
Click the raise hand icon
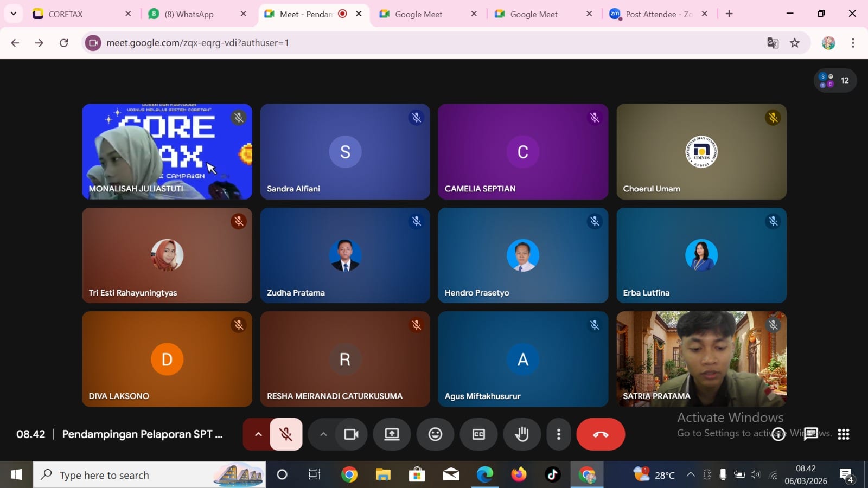522,434
